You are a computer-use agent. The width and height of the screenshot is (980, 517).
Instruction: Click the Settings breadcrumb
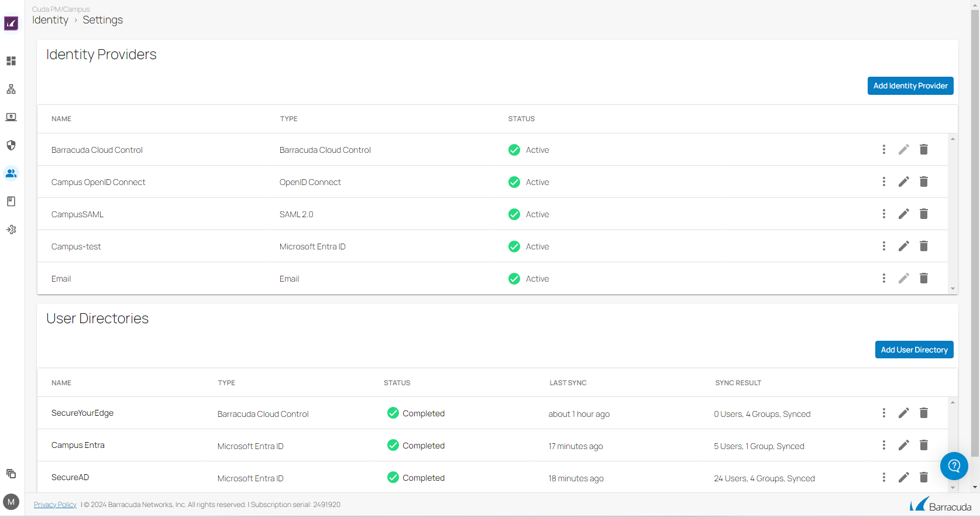pyautogui.click(x=103, y=20)
